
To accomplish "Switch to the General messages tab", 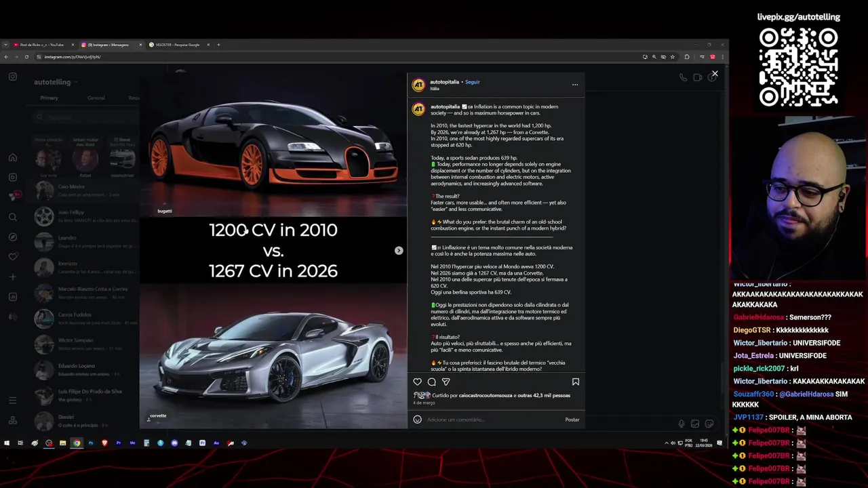I will pos(96,98).
